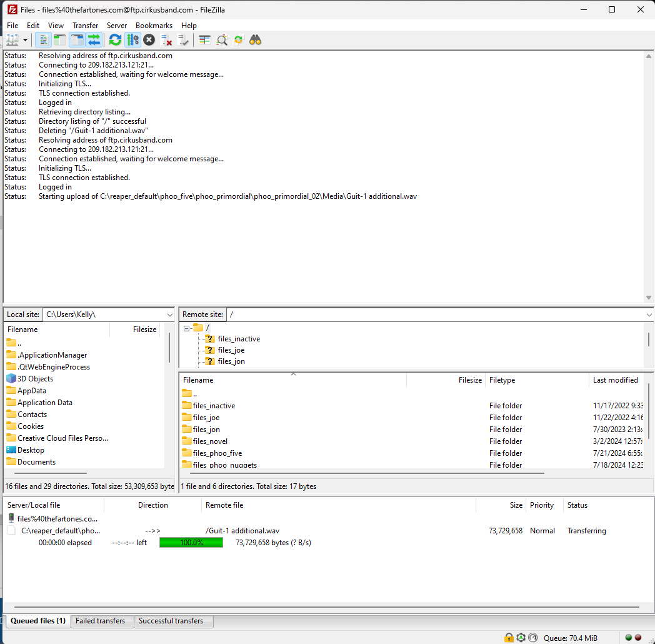Switch to the Failed transfers tab

(100, 621)
